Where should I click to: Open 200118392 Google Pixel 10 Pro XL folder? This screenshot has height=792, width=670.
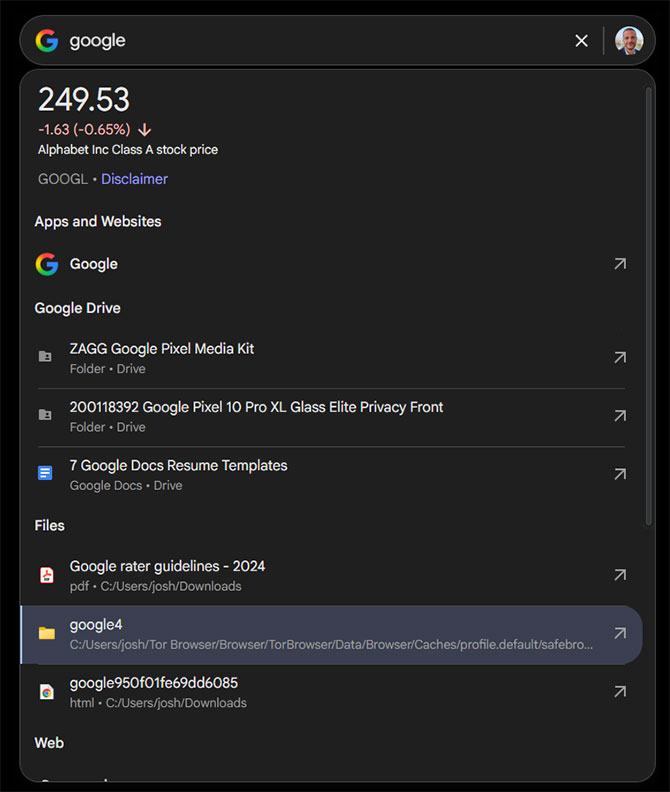(331, 417)
